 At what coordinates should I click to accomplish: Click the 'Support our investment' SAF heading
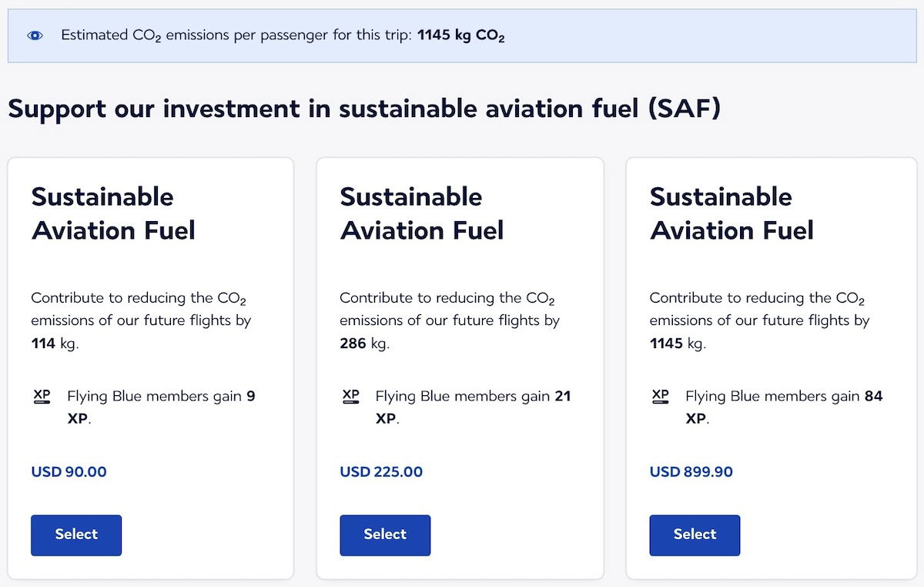coord(364,109)
